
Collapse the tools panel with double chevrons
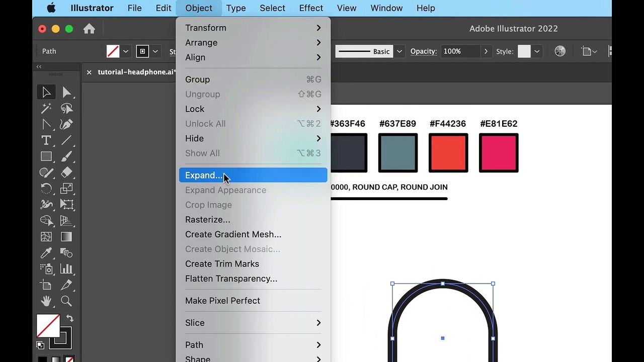point(39,66)
